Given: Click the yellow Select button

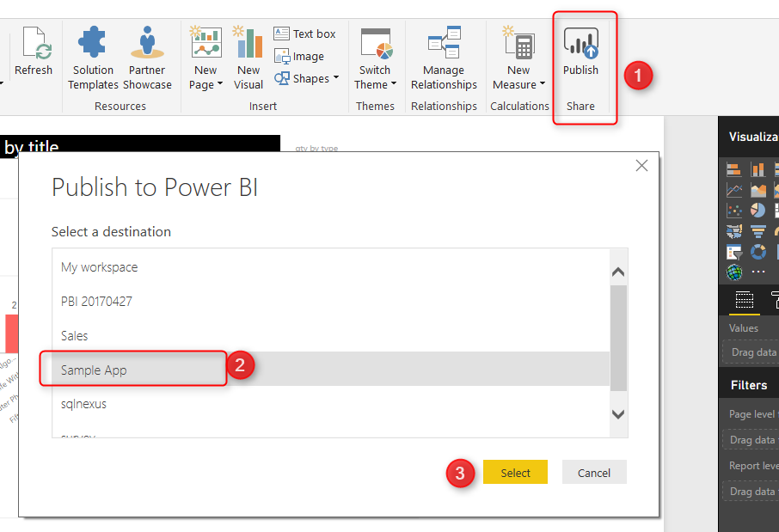Looking at the screenshot, I should (515, 473).
